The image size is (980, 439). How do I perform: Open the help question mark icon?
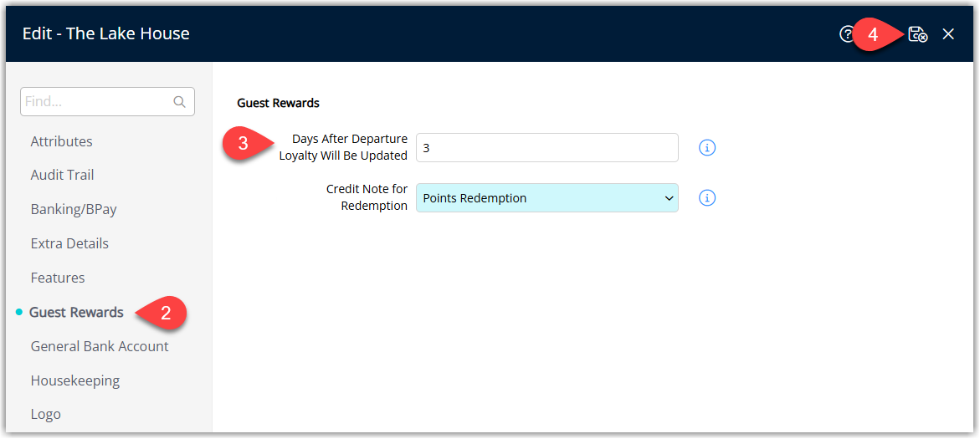coord(845,34)
